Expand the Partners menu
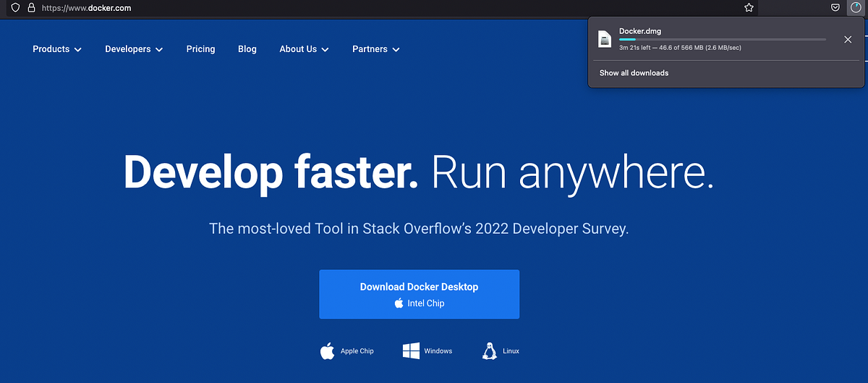 [x=376, y=49]
